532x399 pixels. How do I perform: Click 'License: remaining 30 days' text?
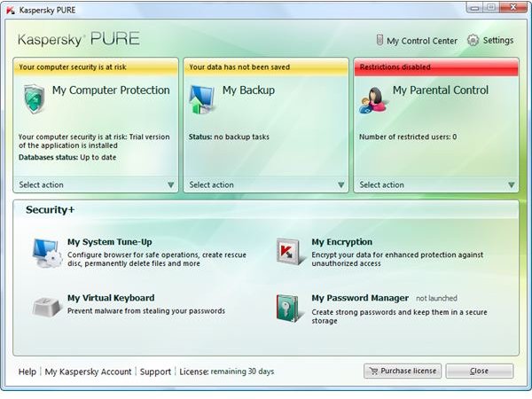pyautogui.click(x=227, y=372)
